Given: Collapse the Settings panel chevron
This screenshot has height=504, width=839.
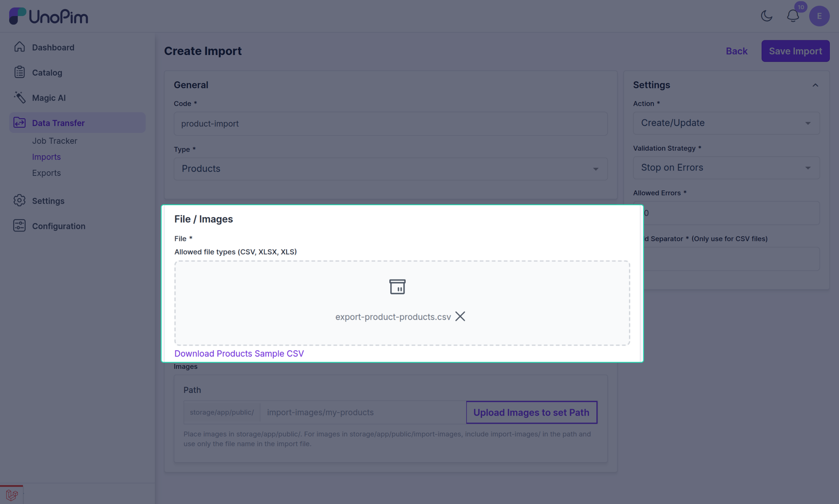Looking at the screenshot, I should coord(815,85).
